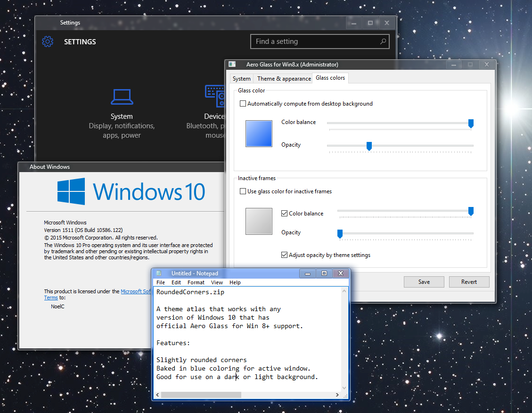This screenshot has height=413, width=532.
Task: Open the Microsoft Software License link
Action: (x=136, y=291)
